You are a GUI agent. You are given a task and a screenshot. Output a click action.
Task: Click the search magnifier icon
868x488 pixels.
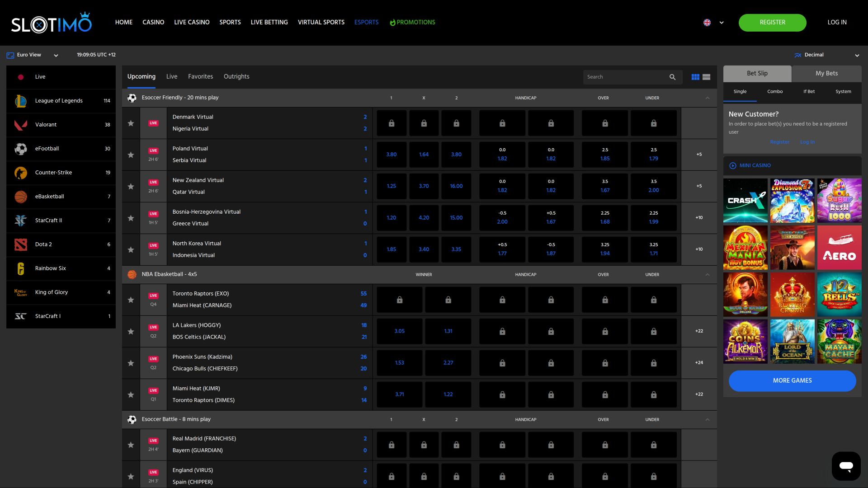(x=673, y=77)
